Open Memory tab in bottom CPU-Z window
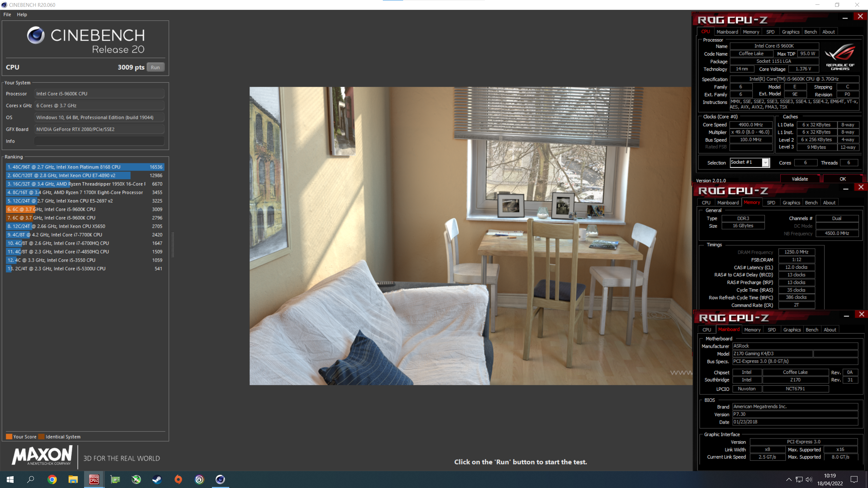This screenshot has width=868, height=488. (752, 329)
